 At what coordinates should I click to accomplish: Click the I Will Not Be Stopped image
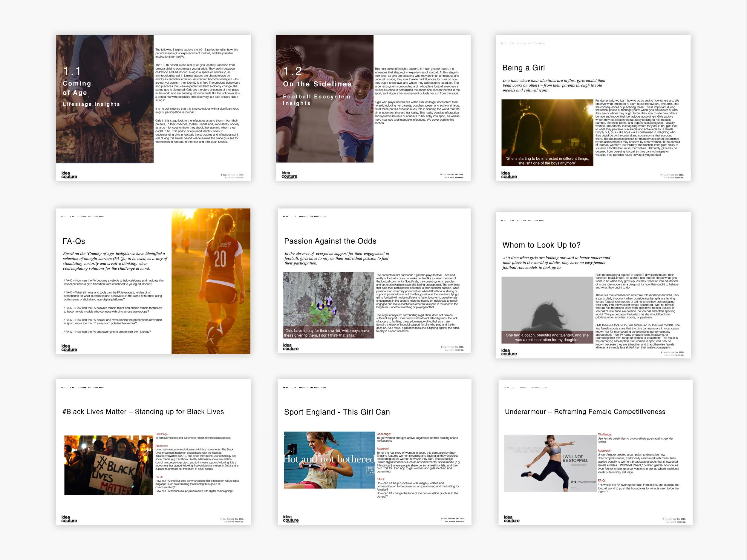coord(550,463)
